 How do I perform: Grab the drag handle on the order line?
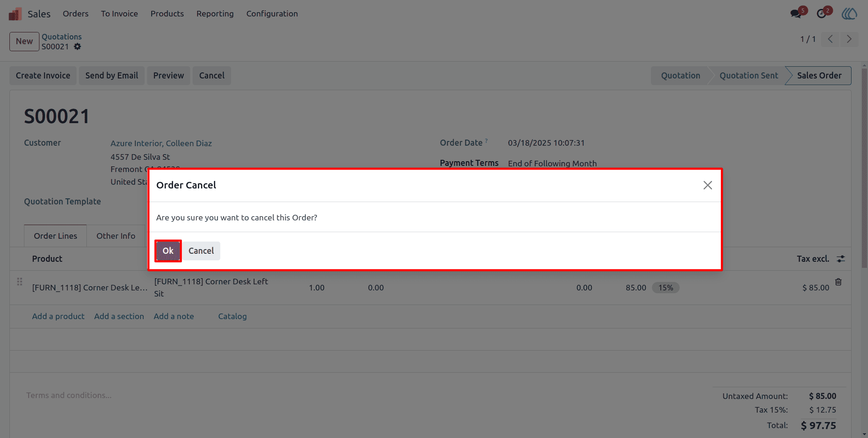click(20, 282)
